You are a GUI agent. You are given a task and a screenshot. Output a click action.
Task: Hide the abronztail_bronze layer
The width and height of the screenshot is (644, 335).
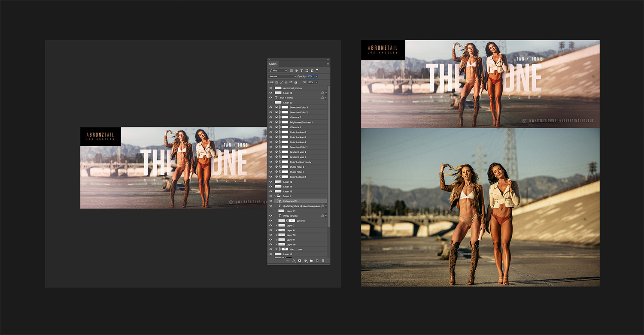[x=270, y=88]
